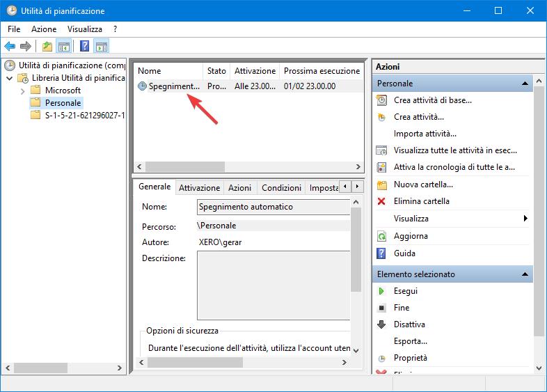This screenshot has width=547, height=392.
Task: Click the Libreria Utilità di pianificazione folder icon
Action: (x=23, y=78)
